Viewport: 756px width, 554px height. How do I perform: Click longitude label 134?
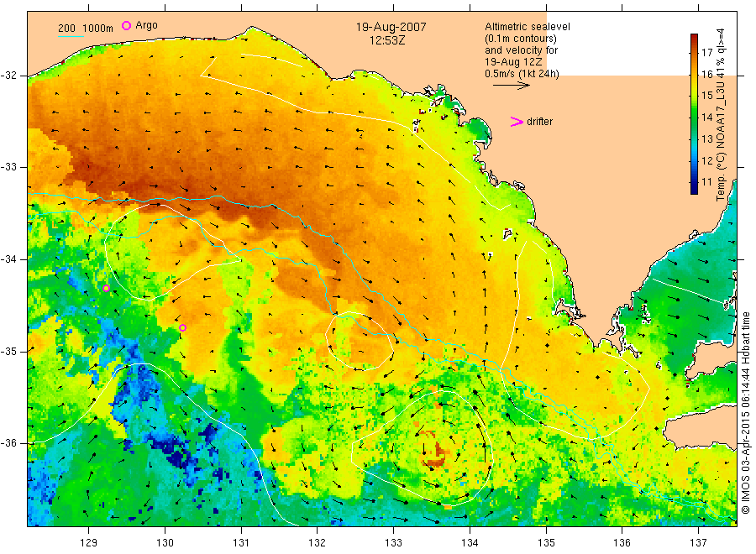click(x=470, y=543)
